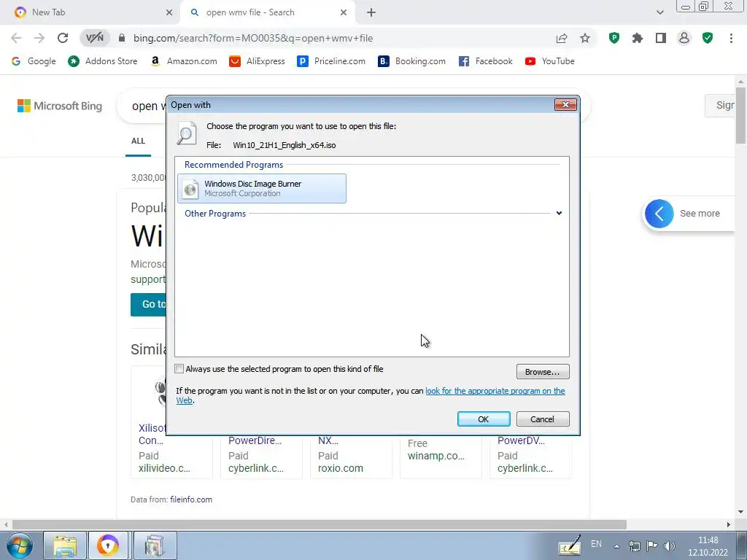This screenshot has width=747, height=560.
Task: Dismiss dialog with Cancel button
Action: point(543,419)
